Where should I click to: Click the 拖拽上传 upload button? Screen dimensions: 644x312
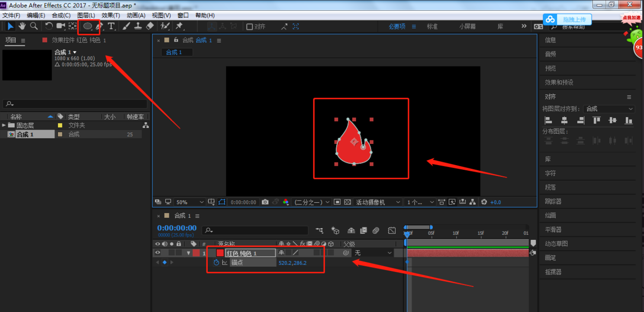(x=567, y=19)
